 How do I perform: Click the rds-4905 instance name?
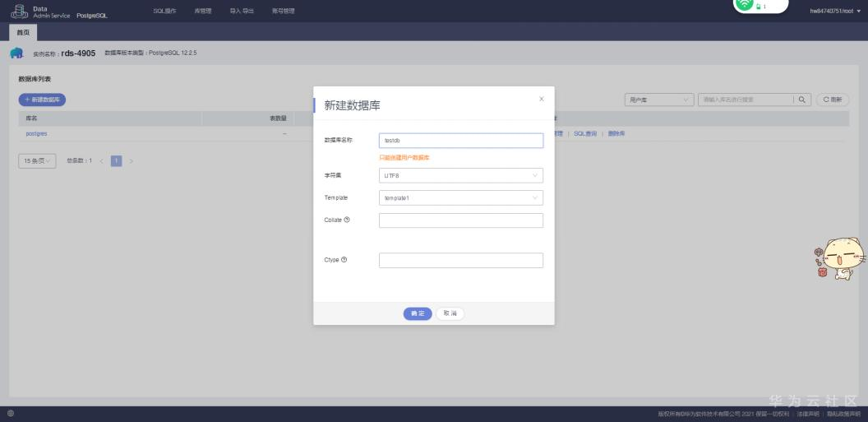tap(78, 53)
